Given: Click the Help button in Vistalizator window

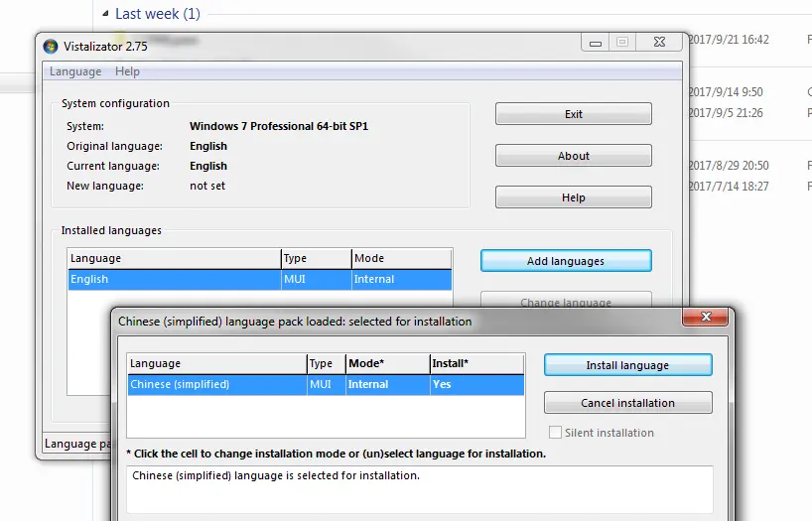Looking at the screenshot, I should pyautogui.click(x=574, y=197).
